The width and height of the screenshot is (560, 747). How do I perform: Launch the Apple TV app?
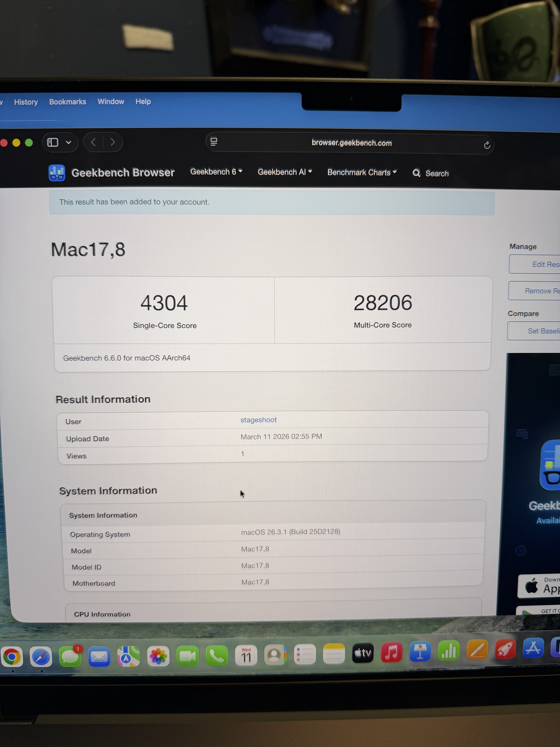coord(363,652)
